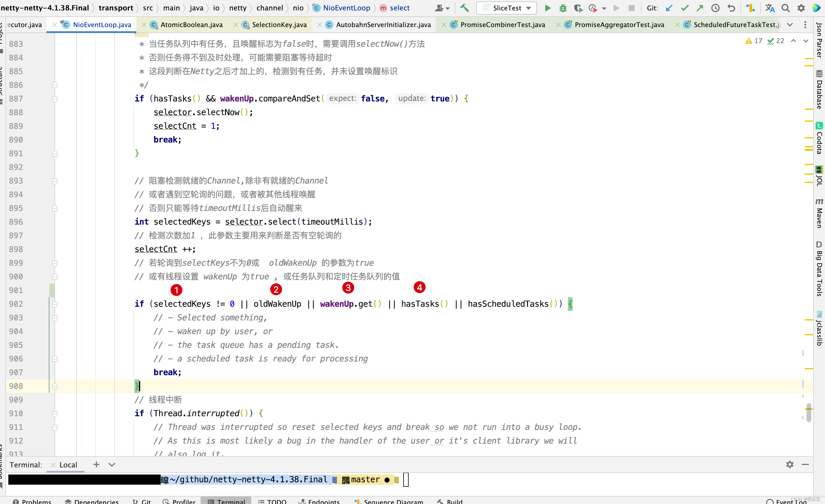Open the SelectionKey.java tab

279,24
